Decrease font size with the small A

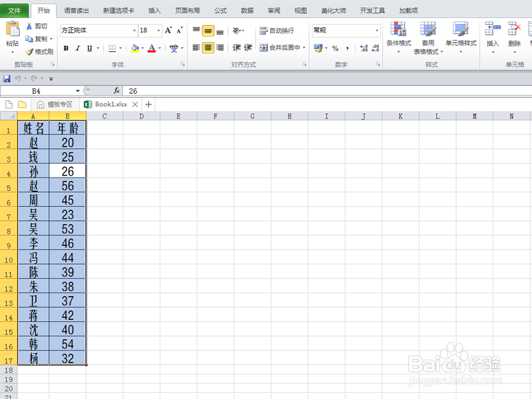(180, 30)
